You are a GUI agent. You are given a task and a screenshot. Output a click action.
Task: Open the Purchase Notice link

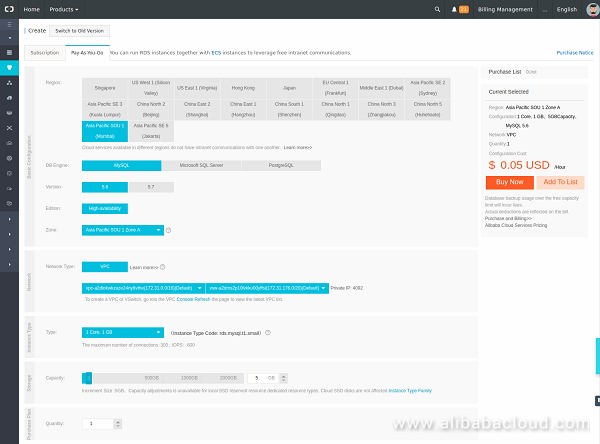[575, 53]
